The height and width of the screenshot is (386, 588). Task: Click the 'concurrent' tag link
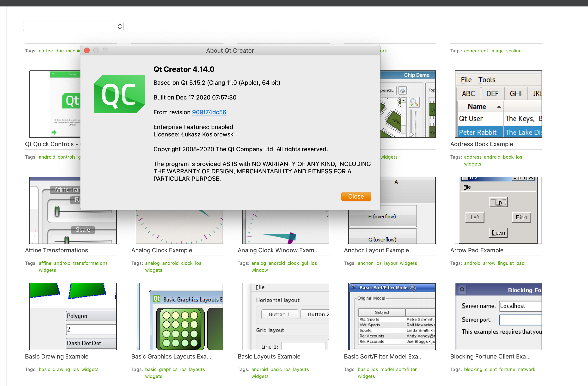tap(476, 51)
